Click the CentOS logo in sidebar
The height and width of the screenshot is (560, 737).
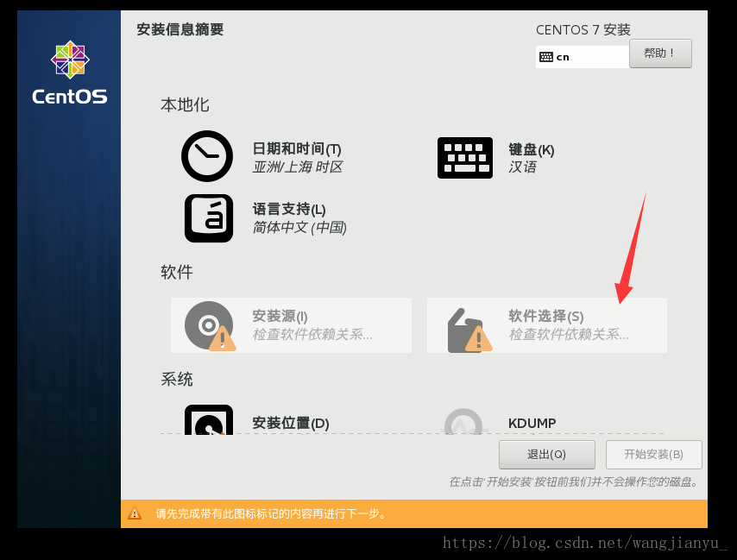[70, 72]
